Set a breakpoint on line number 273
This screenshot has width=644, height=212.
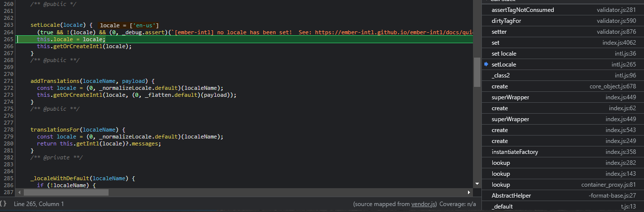click(x=7, y=95)
